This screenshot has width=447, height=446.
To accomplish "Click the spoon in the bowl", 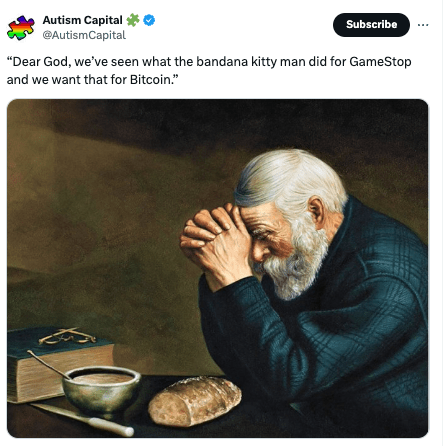I will pos(49,365).
